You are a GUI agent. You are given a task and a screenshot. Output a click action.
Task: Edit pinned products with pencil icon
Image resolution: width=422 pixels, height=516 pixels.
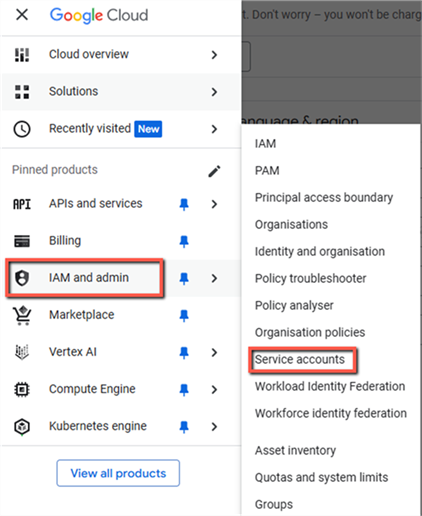(x=214, y=171)
